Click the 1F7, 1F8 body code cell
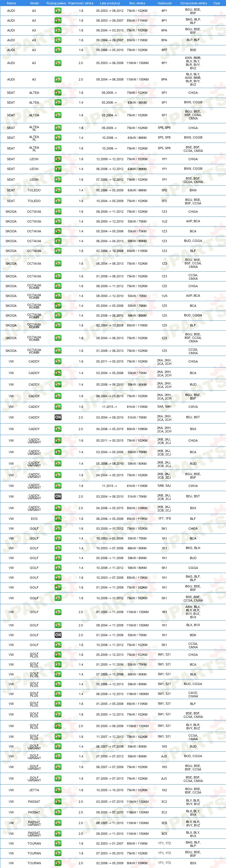 point(164,518)
